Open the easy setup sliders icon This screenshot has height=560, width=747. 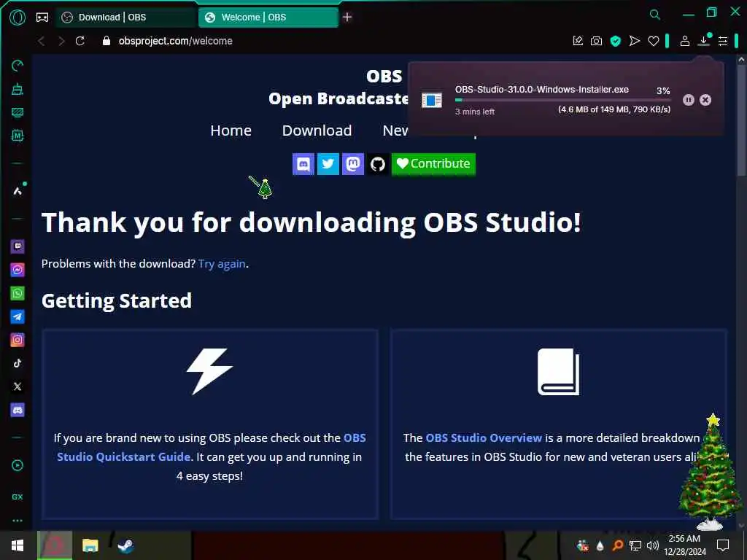point(723,41)
